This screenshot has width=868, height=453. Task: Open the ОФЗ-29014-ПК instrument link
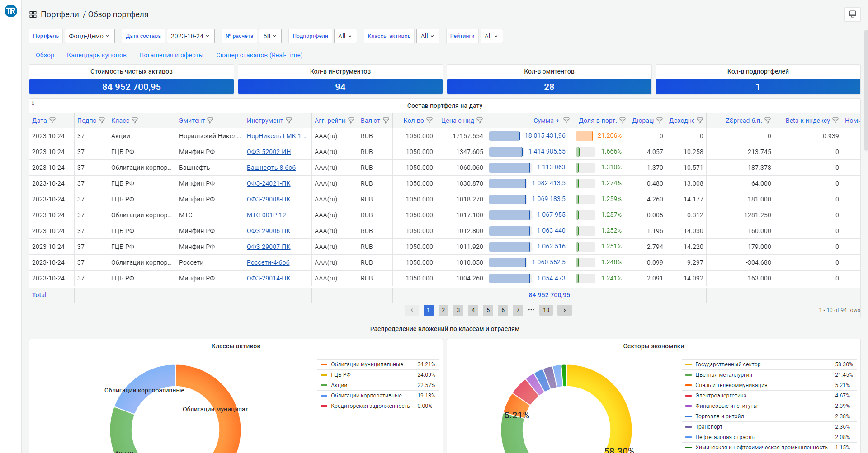point(269,278)
